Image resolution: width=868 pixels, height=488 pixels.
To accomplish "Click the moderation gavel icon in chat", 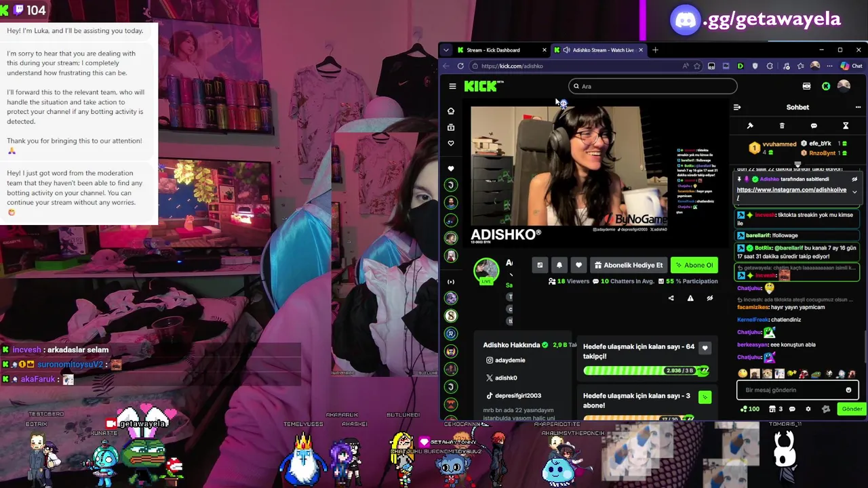I will (750, 126).
